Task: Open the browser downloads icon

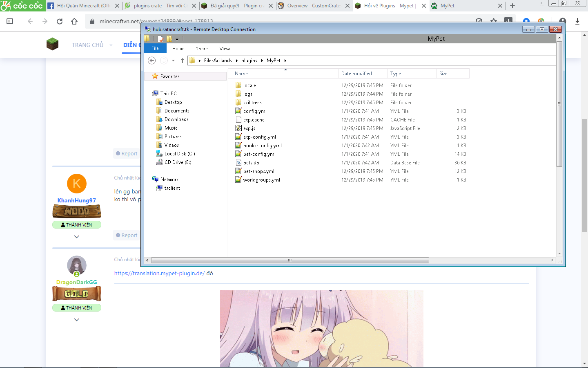Action: (x=577, y=21)
